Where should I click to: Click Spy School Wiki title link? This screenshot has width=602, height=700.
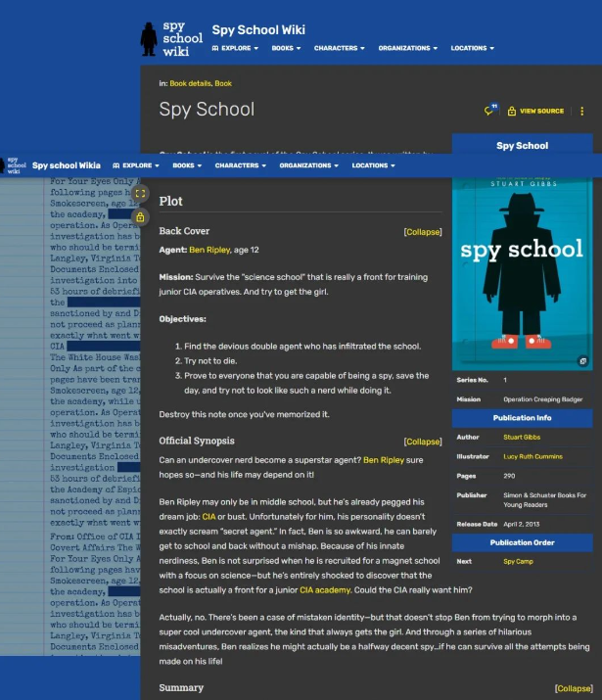pyautogui.click(x=258, y=30)
